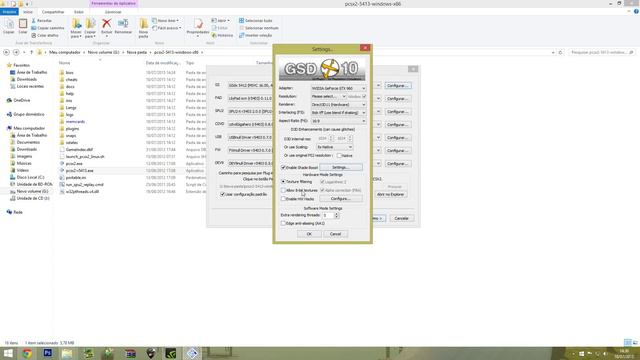This screenshot has height=360, width=640.
Task: Click the Explorer search box
Action: [602, 52]
